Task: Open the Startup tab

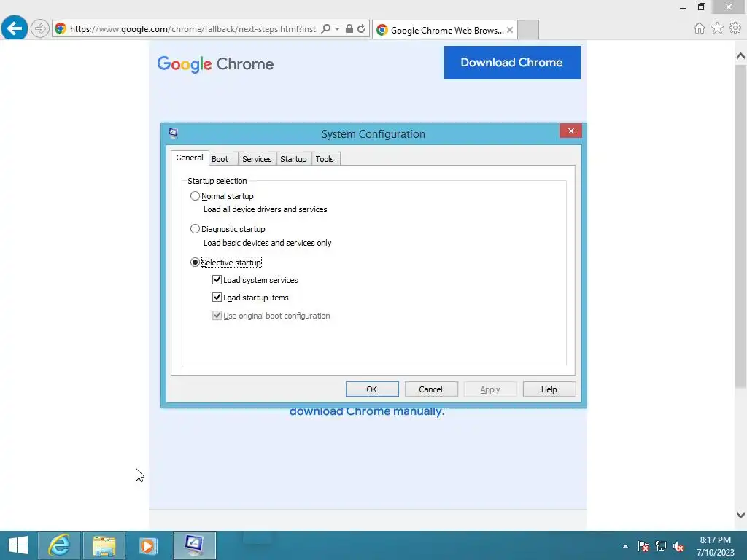Action: tap(293, 159)
